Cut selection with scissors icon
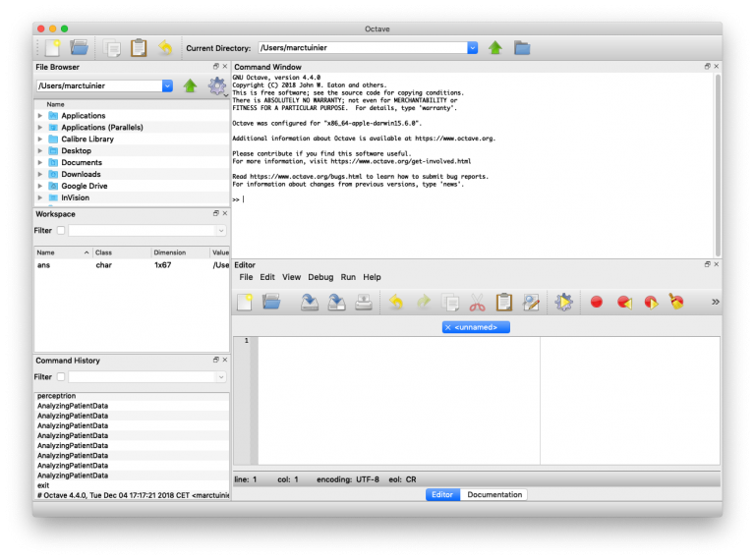This screenshot has width=755, height=560. [477, 303]
